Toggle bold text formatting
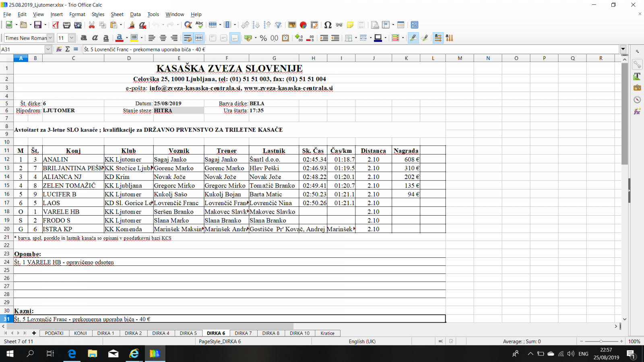 click(84, 38)
